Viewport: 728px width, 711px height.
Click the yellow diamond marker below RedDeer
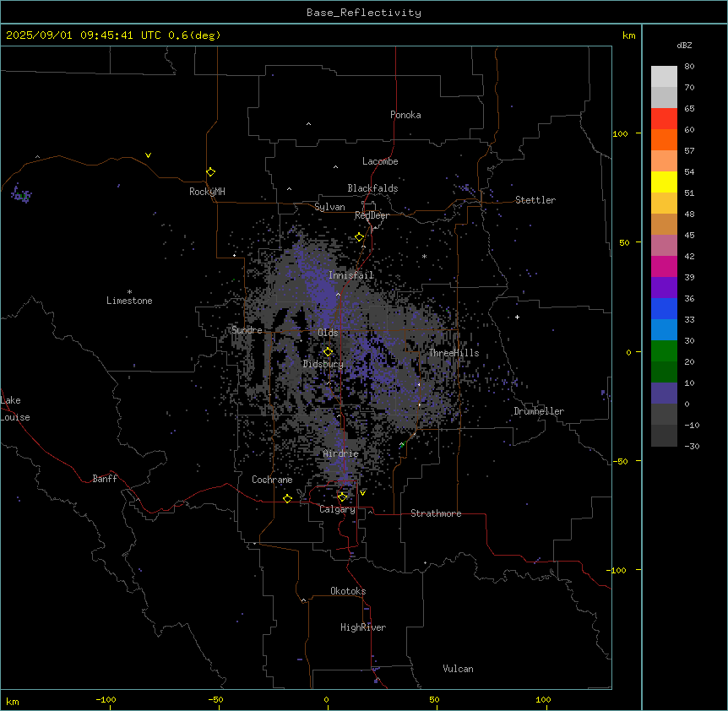tap(359, 237)
